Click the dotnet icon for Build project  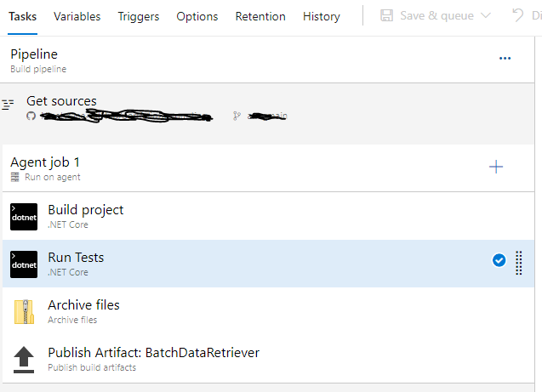(x=24, y=216)
